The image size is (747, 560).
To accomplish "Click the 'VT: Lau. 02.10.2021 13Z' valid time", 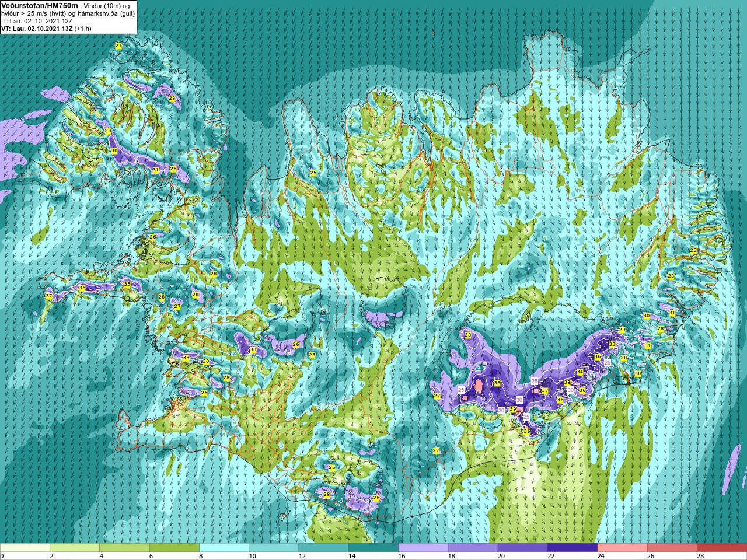I will click(37, 29).
